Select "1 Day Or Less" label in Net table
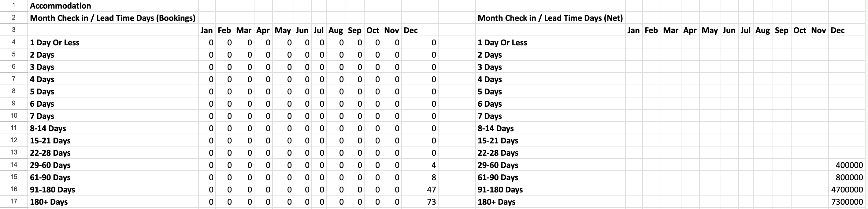 [502, 43]
